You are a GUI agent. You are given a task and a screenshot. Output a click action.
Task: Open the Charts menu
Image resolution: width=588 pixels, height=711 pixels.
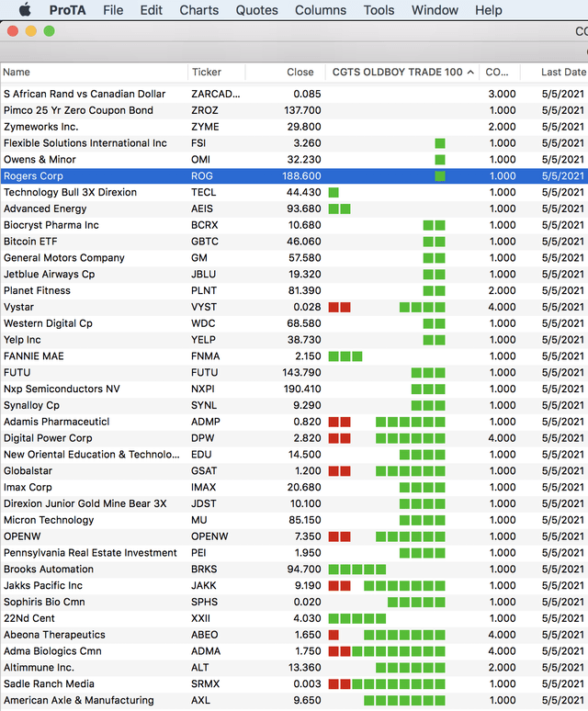click(x=199, y=10)
